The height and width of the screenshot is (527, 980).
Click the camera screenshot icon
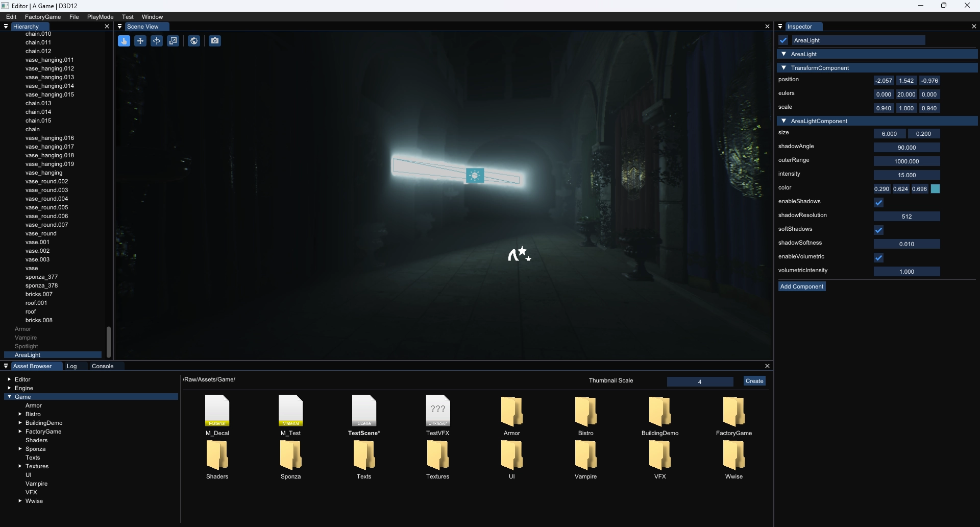click(215, 41)
